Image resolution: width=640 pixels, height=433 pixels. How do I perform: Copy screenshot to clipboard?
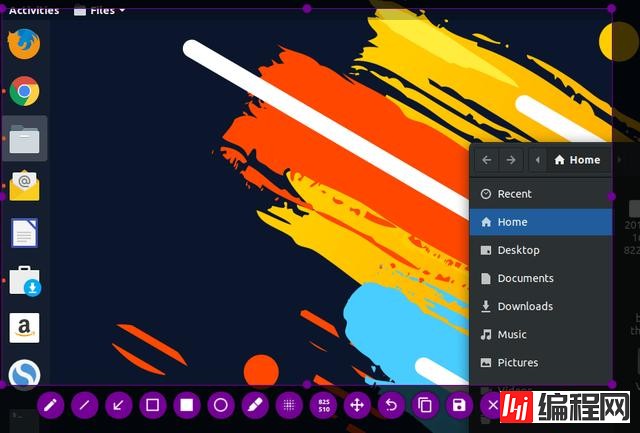tap(425, 405)
